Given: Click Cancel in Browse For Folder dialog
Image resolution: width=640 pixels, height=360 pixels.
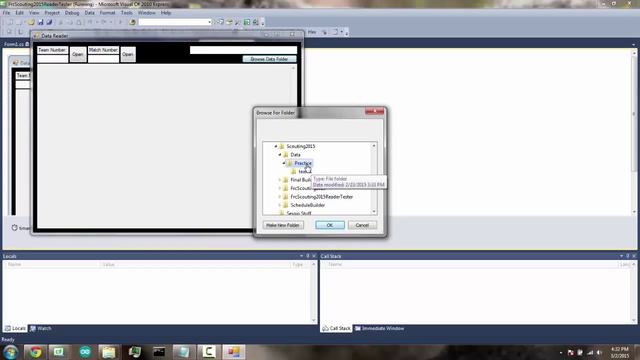Looking at the screenshot, I should click(362, 225).
